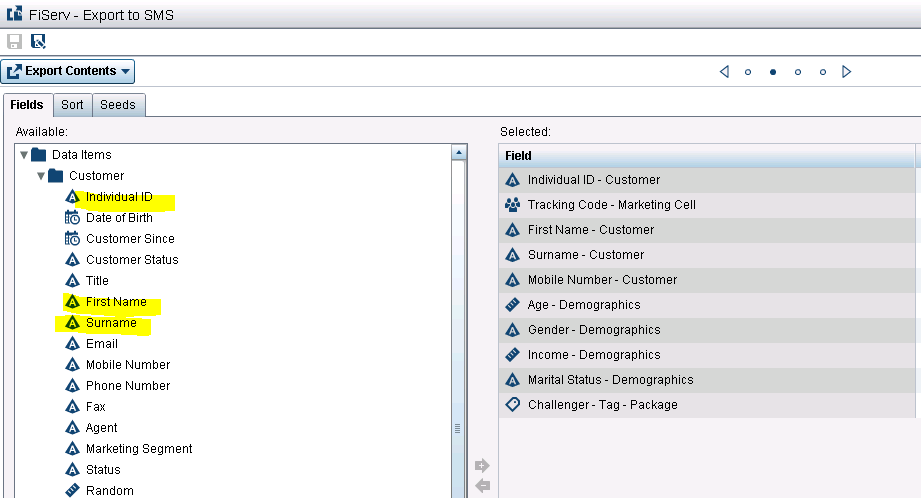
Task: Select Email in the Available list
Action: 101,344
